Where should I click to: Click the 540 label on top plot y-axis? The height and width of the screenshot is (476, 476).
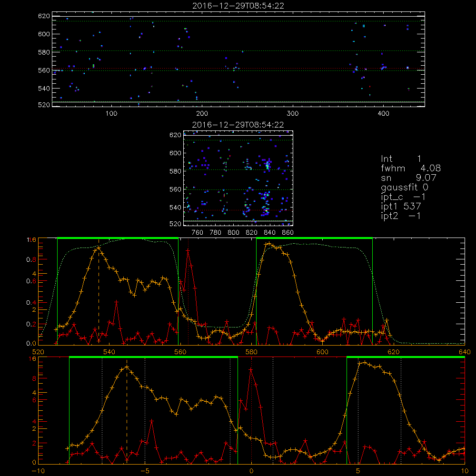pos(44,89)
